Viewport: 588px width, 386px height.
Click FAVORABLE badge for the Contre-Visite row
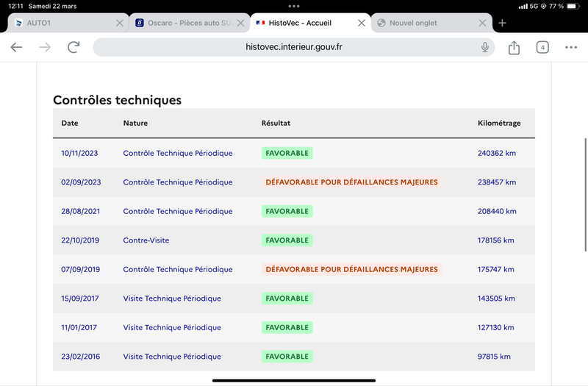tap(287, 240)
